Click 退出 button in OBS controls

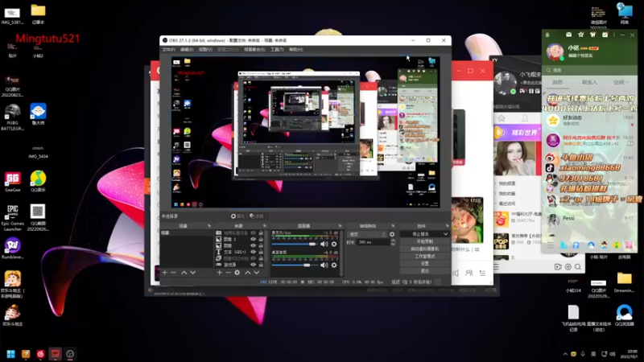(x=425, y=270)
